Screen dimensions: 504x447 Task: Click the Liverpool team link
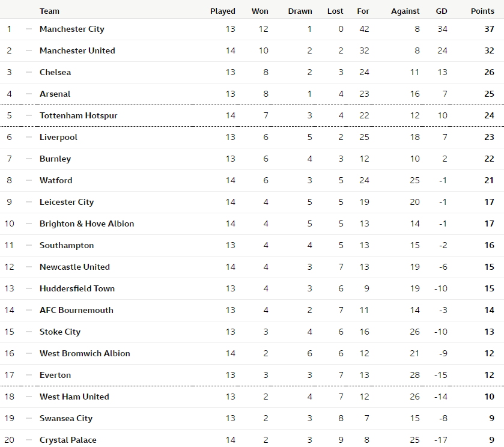coord(58,137)
